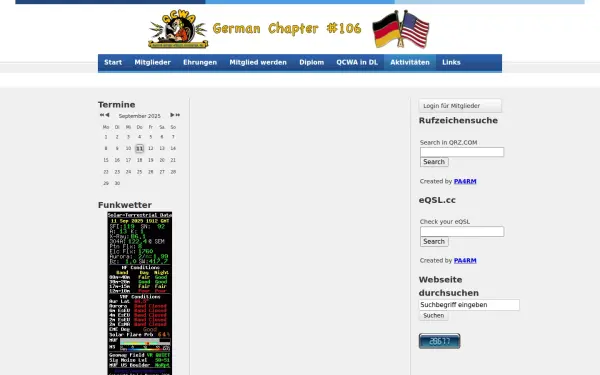The image size is (600, 375).
Task: Go to next month in calendar
Action: 172,115
